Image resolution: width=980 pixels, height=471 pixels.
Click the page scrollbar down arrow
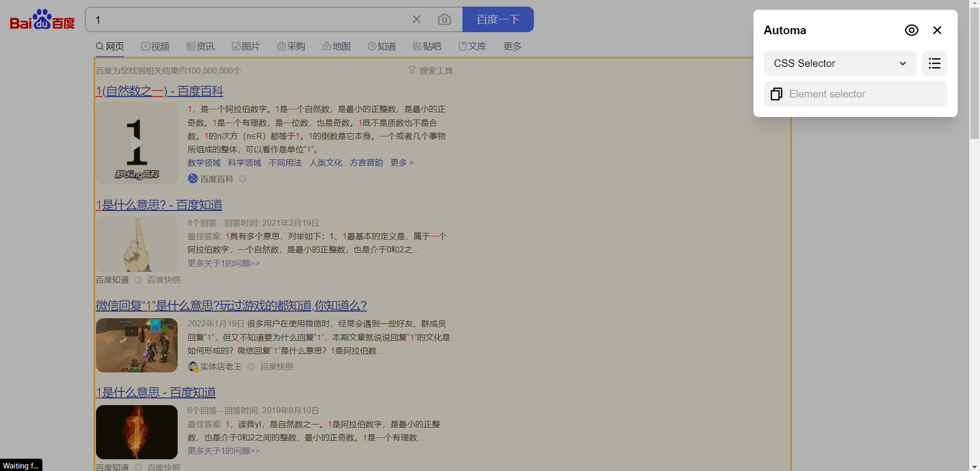pos(974,467)
